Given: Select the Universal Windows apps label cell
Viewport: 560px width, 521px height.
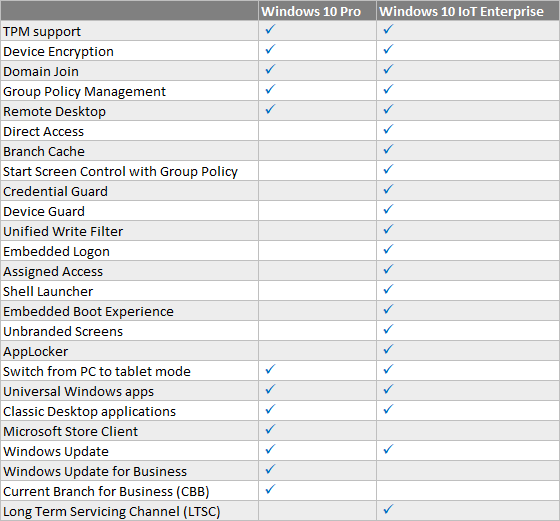Looking at the screenshot, I should (129, 391).
